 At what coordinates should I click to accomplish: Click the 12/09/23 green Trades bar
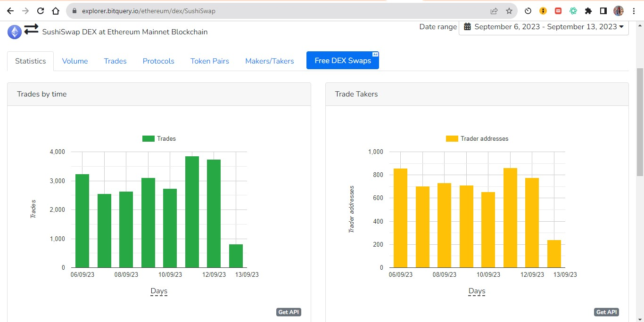click(214, 214)
